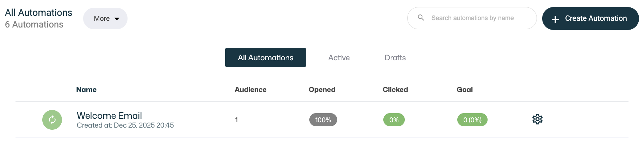Expand the More dropdown
This screenshot has width=644, height=141.
105,18
